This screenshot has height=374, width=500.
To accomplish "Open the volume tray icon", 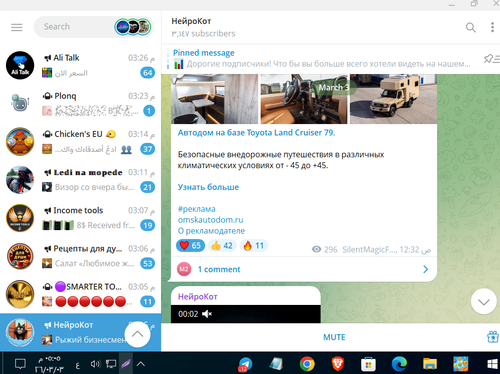I will (x=95, y=364).
